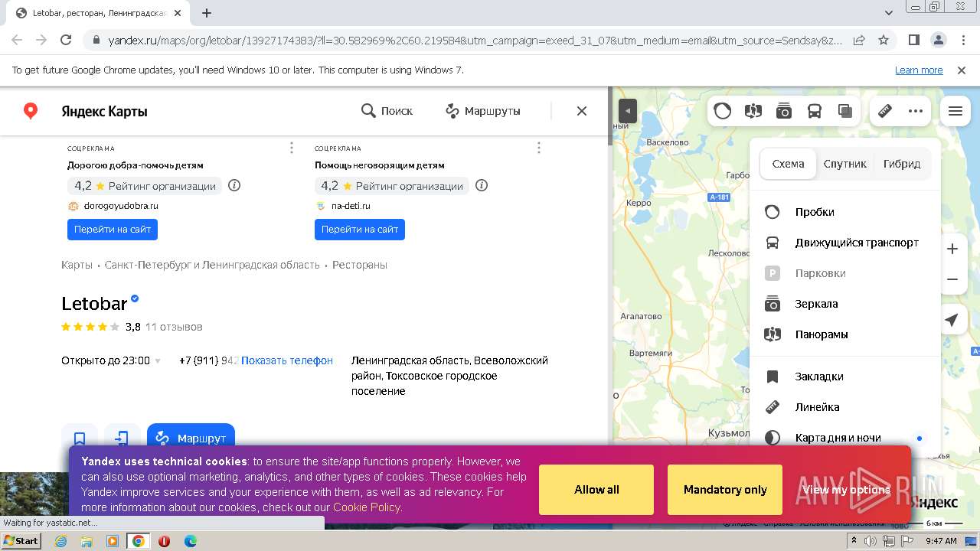Go to Рестораны breadcrumb

click(360, 265)
